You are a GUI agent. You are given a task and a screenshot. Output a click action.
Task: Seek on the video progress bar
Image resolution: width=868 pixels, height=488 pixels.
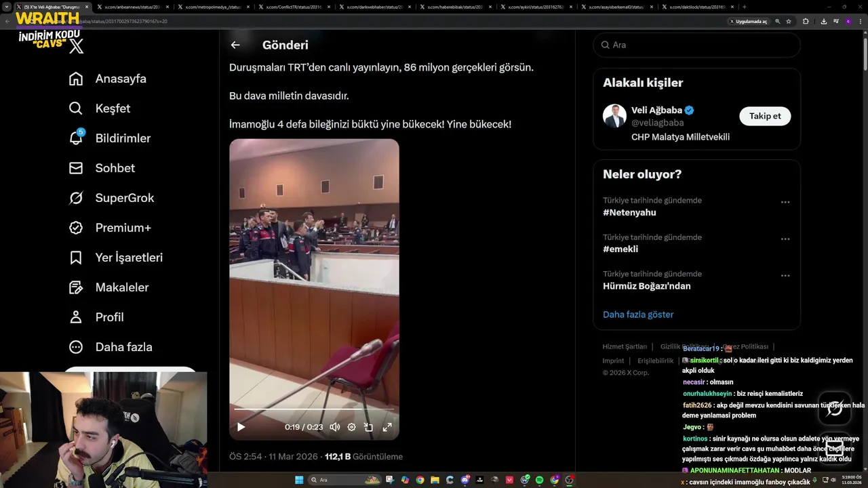[314, 409]
